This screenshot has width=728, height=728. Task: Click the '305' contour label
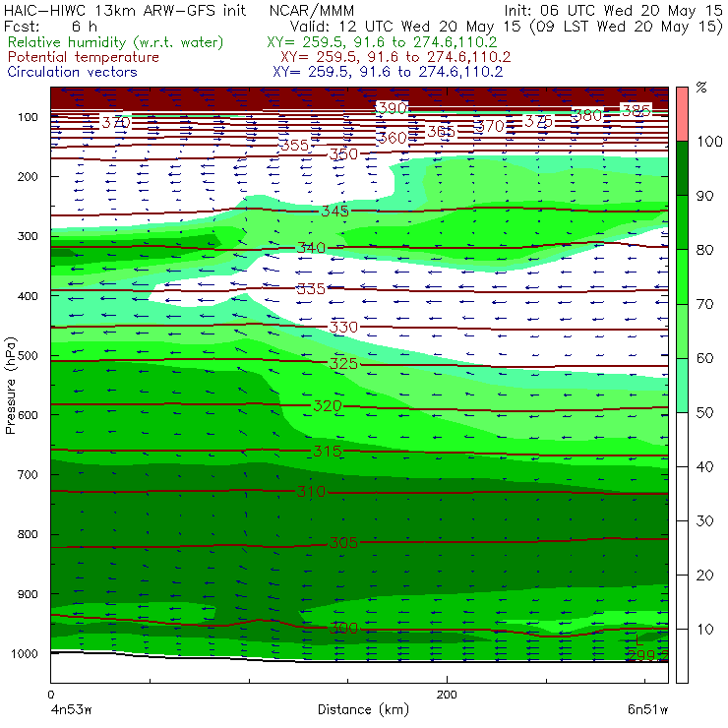(344, 542)
